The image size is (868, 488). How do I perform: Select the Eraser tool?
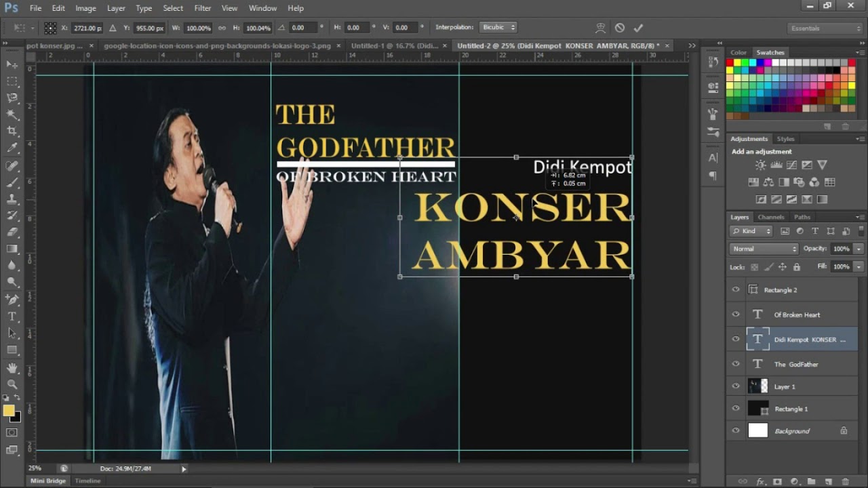pos(12,232)
